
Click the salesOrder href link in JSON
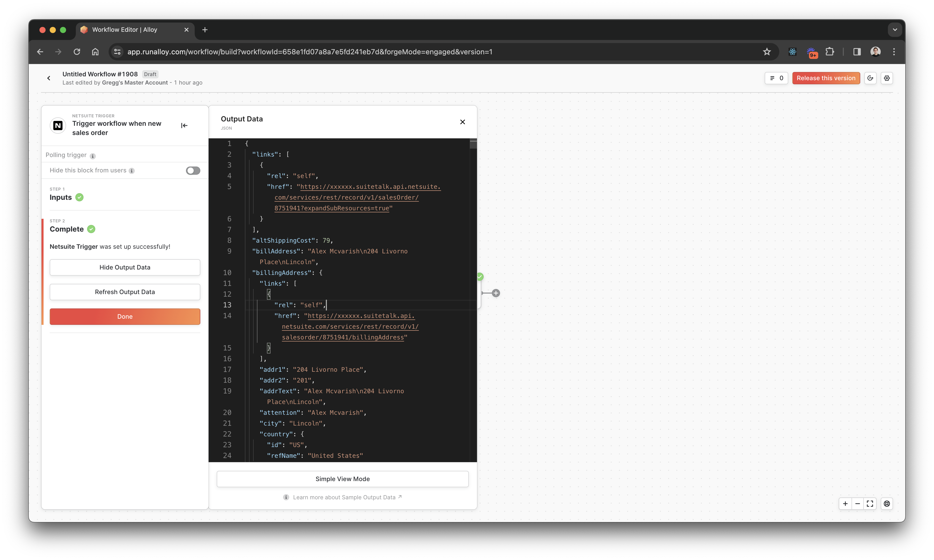pyautogui.click(x=357, y=197)
